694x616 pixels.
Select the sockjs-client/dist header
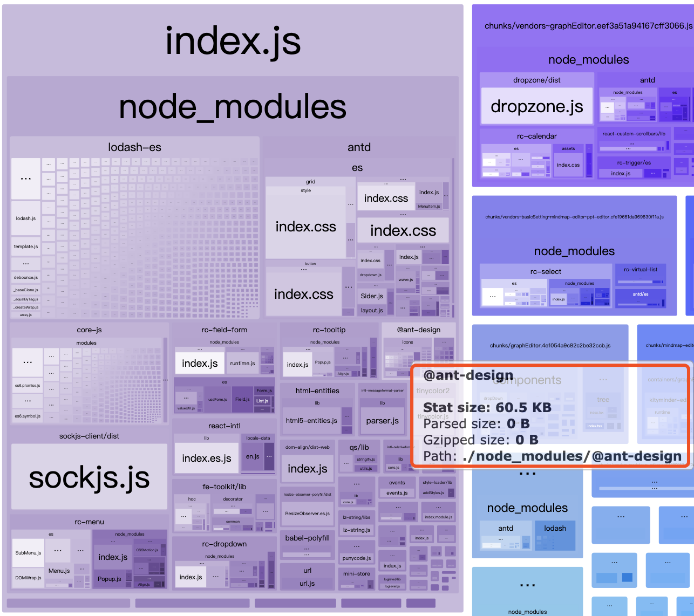click(89, 436)
